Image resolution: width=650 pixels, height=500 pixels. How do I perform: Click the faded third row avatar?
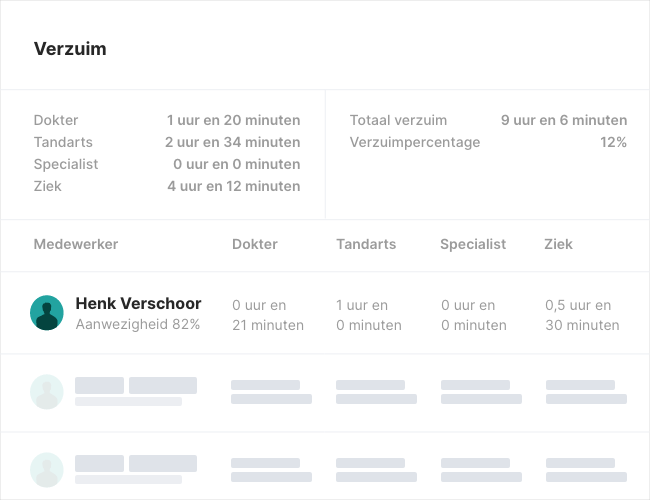47,469
